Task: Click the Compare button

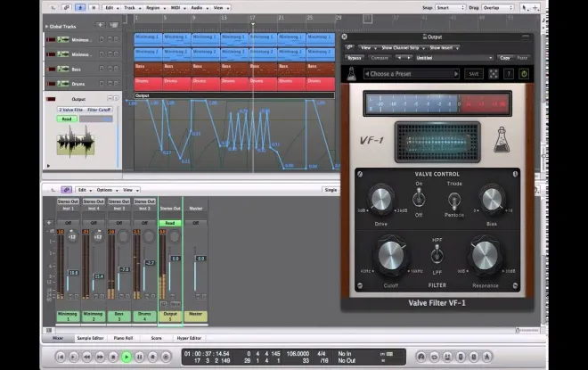Action: (380, 58)
